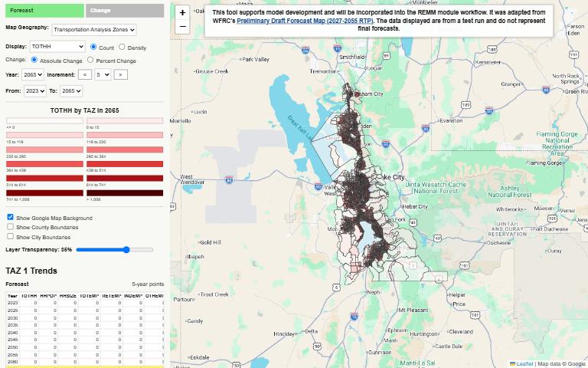Click the Mt Pleasant label on the map
588x368 pixels.
pos(413,310)
